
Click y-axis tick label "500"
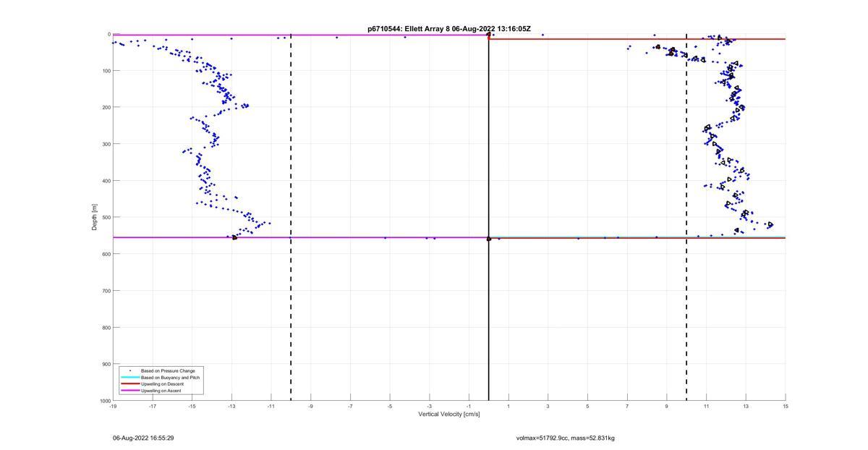[x=106, y=217]
